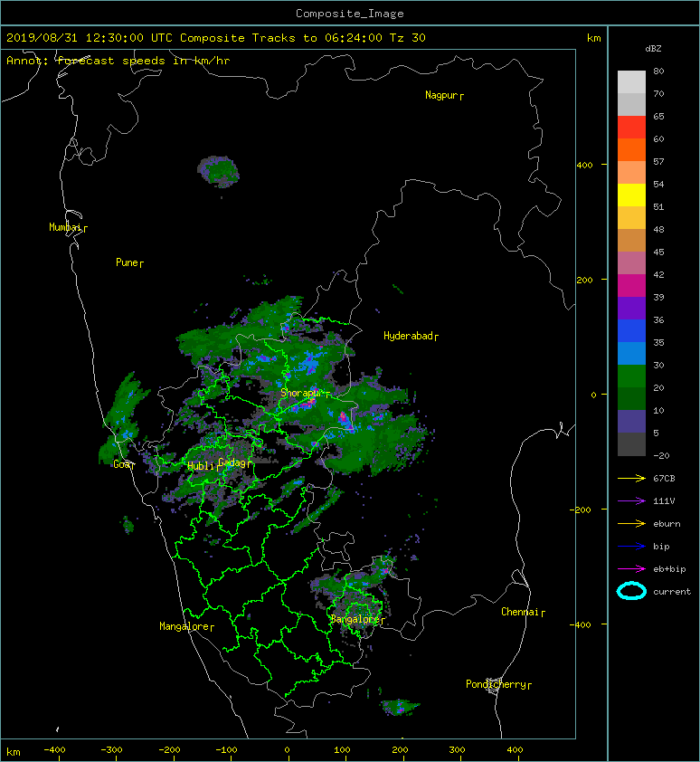Viewport: 700px width, 762px height.
Task: Click the -300 label on bottom axis
Action: pos(112,750)
